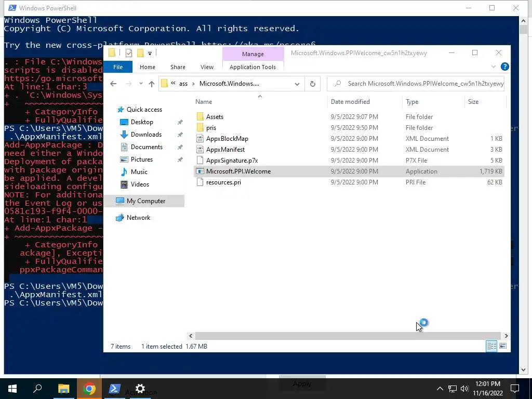This screenshot has width=532, height=399.
Task: Open taskbar Search icon
Action: [37, 389]
